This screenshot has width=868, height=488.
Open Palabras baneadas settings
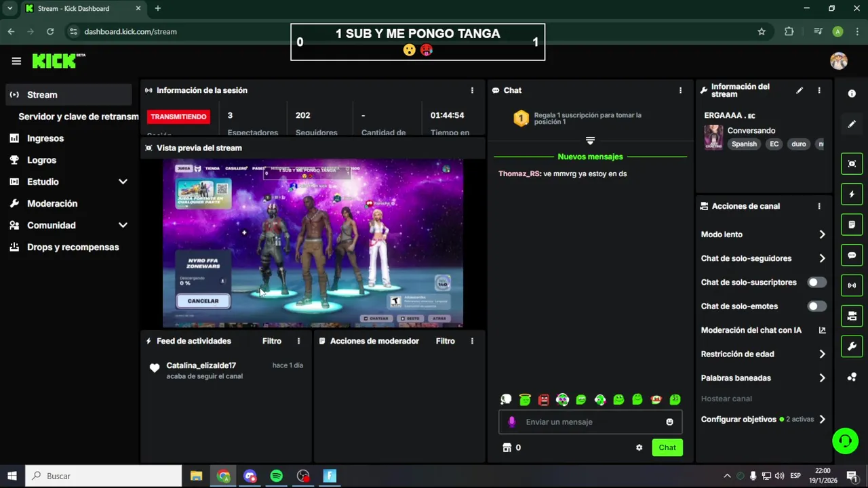[763, 378]
